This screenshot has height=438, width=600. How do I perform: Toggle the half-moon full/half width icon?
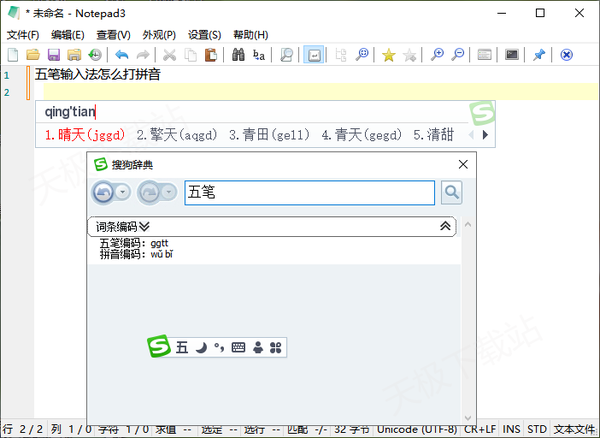tap(201, 348)
